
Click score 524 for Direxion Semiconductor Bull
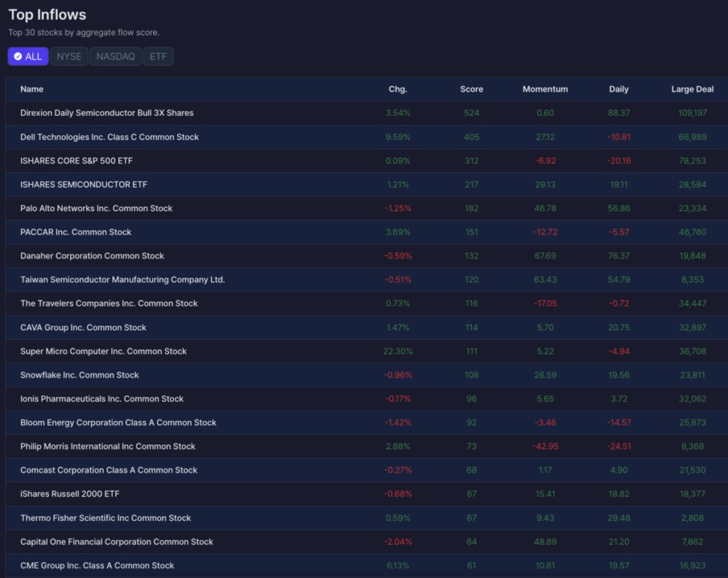pos(471,113)
